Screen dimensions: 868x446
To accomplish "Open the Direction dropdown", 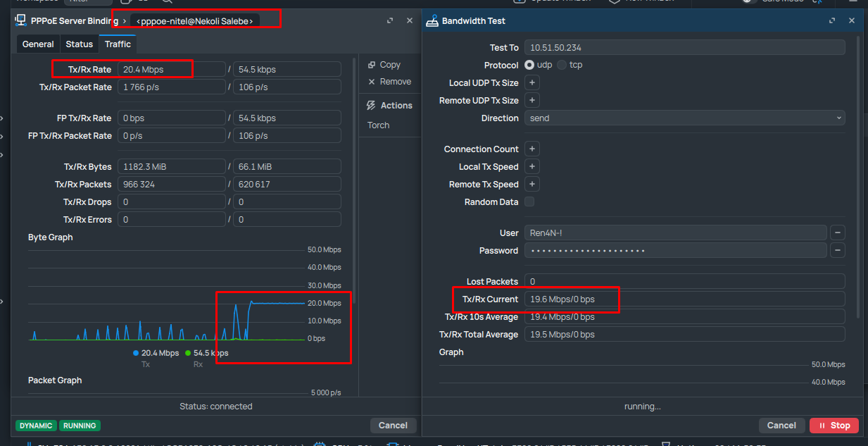I will (x=684, y=118).
